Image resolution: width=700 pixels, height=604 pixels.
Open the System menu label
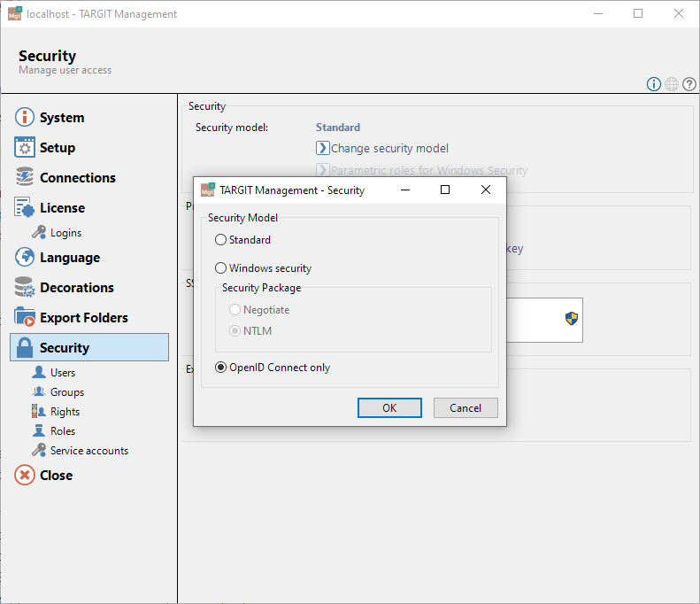pyautogui.click(x=62, y=118)
